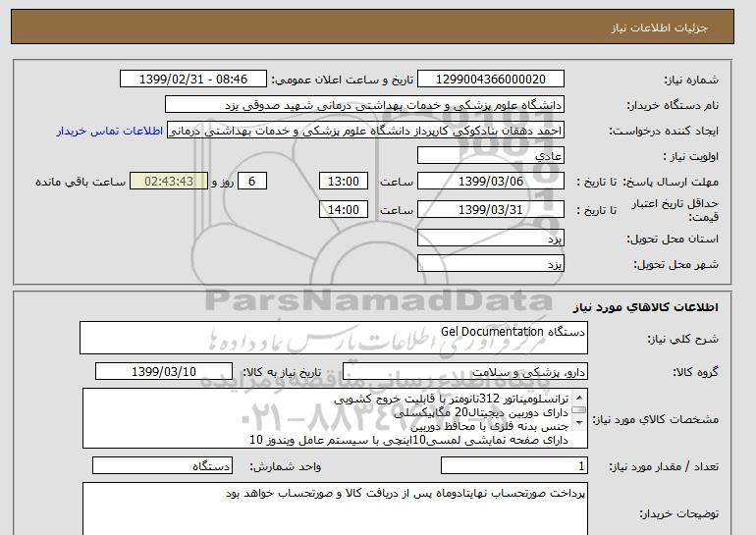Screen dimensions: 756x535
Task: Click the goods need date 1399/03/10
Action: 164,372
